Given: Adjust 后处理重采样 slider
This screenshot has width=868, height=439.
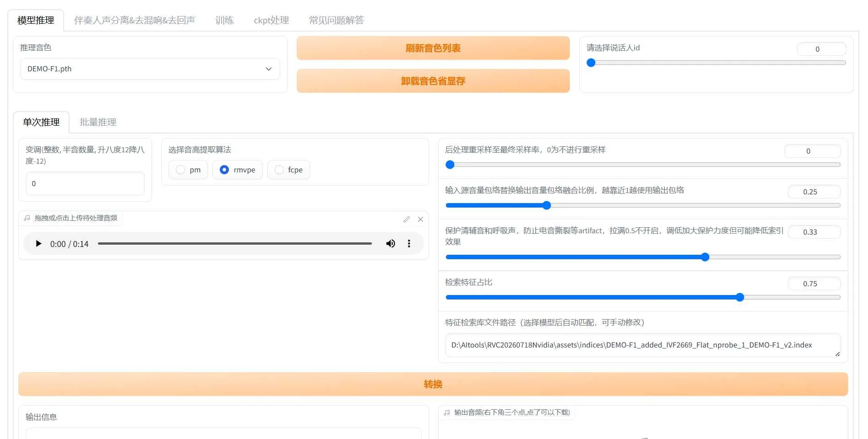Looking at the screenshot, I should (643, 165).
